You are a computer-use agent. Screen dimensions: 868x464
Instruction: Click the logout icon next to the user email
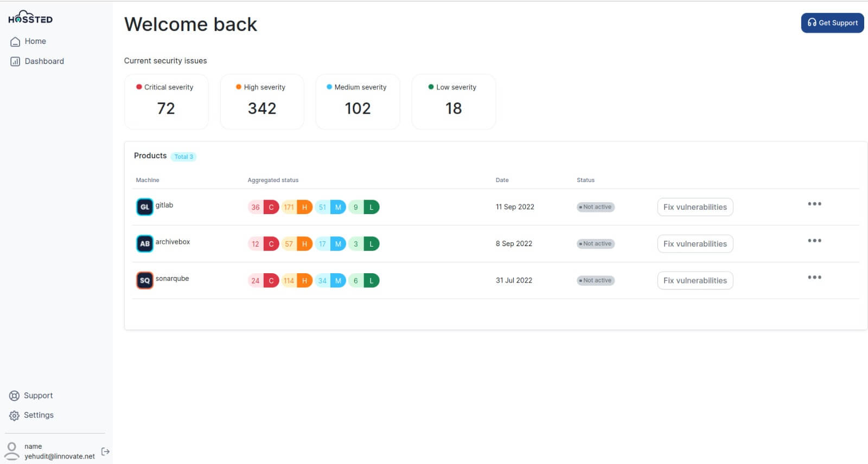(105, 451)
